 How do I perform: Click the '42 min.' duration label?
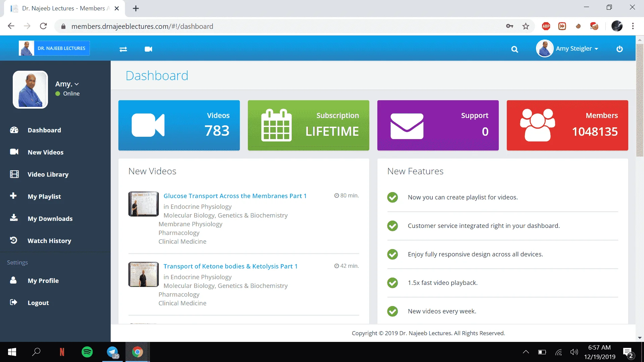(x=346, y=266)
